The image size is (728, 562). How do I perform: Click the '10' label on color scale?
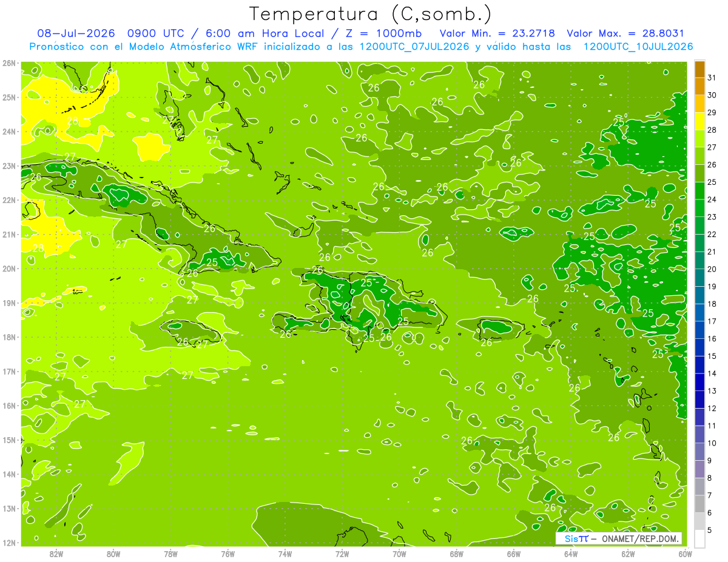(x=712, y=443)
